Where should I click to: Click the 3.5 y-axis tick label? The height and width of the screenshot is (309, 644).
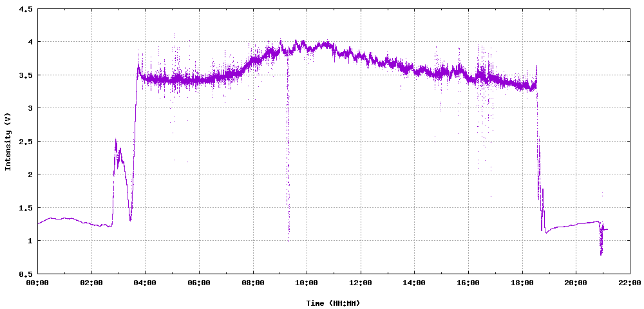point(26,75)
